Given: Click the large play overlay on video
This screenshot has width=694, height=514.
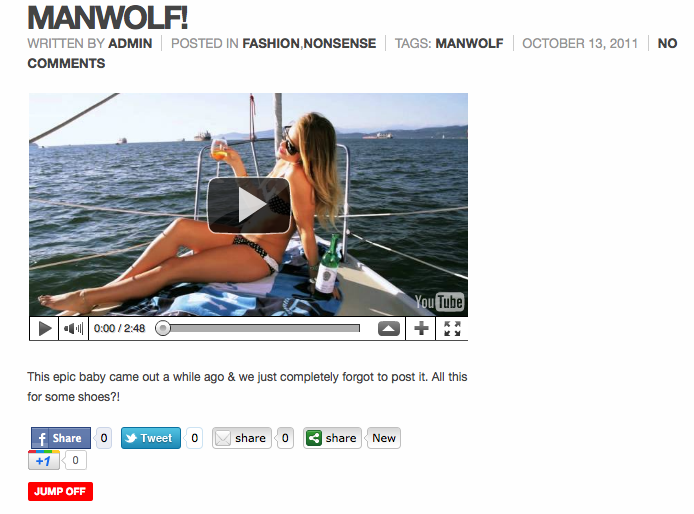Looking at the screenshot, I should [x=249, y=205].
